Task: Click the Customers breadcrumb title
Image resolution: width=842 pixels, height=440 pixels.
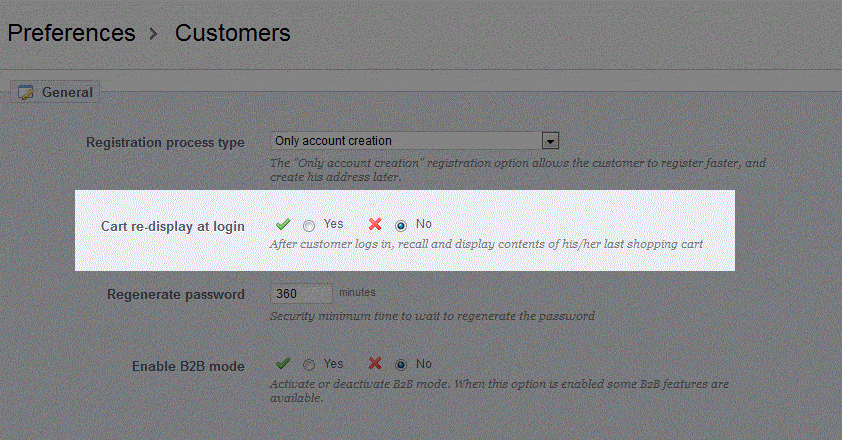Action: (x=232, y=33)
